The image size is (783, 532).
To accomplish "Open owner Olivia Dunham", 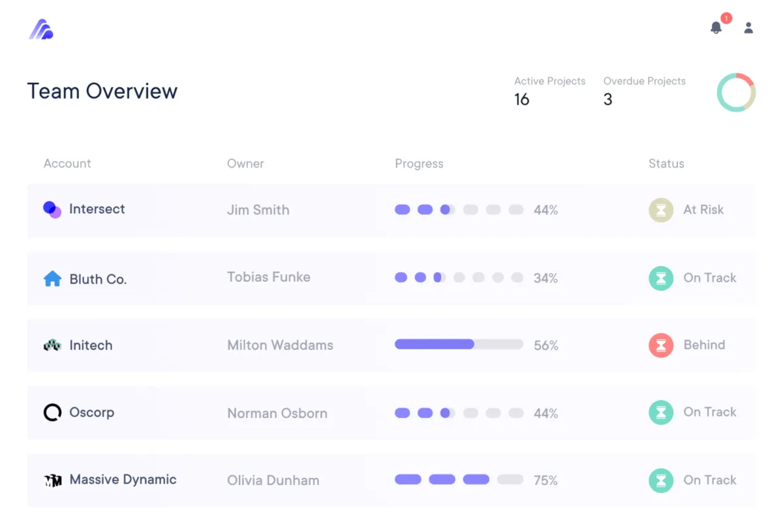I will click(273, 480).
